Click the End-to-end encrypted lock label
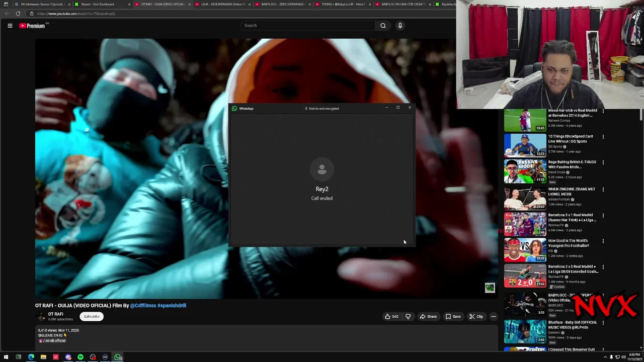 322,109
